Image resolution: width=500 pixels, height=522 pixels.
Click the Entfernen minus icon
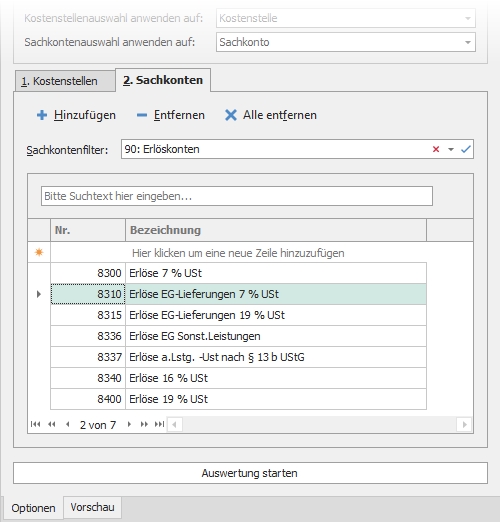142,115
